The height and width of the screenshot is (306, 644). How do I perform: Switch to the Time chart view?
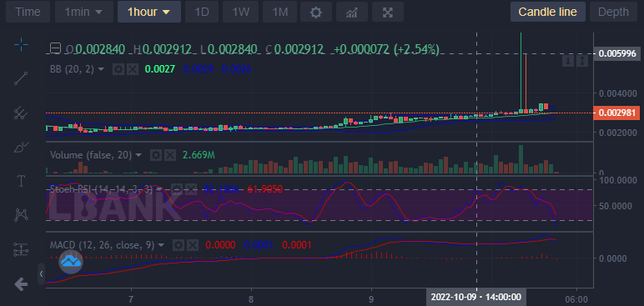pyautogui.click(x=28, y=12)
